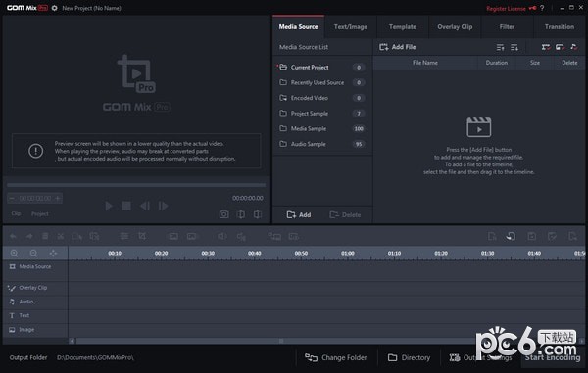The height and width of the screenshot is (373, 588).
Task: Click the Register License link
Action: pyautogui.click(x=506, y=8)
